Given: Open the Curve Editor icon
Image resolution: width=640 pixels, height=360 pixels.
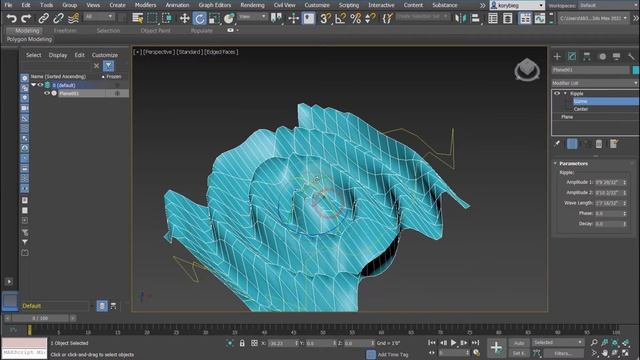Looking at the screenshot, I should click(540, 18).
